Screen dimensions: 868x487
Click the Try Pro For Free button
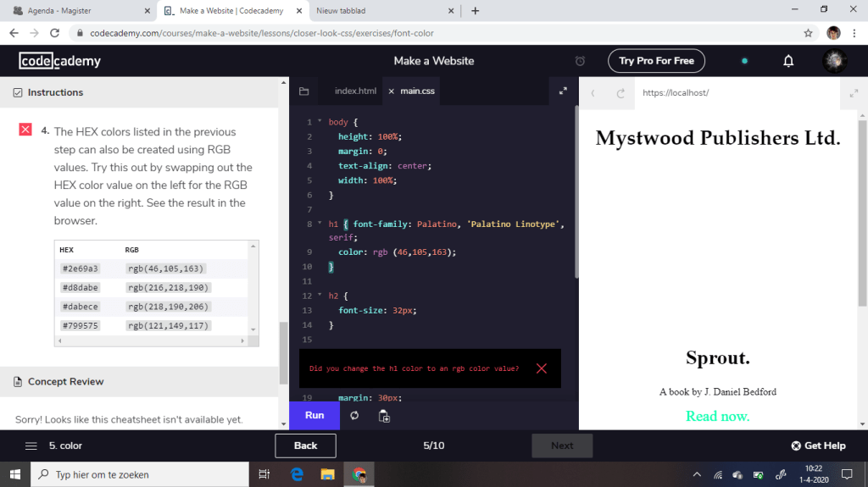656,61
